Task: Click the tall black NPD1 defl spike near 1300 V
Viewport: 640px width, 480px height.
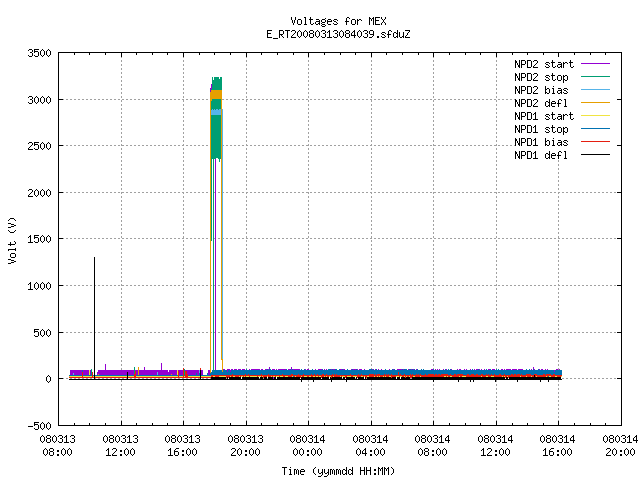Action: 94,318
